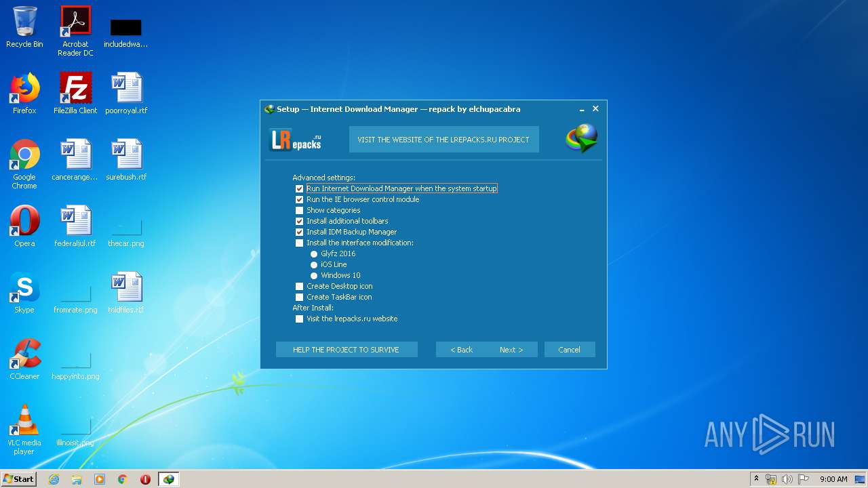The width and height of the screenshot is (868, 488).
Task: Select toldfiles.rtf document icon
Action: 126,293
